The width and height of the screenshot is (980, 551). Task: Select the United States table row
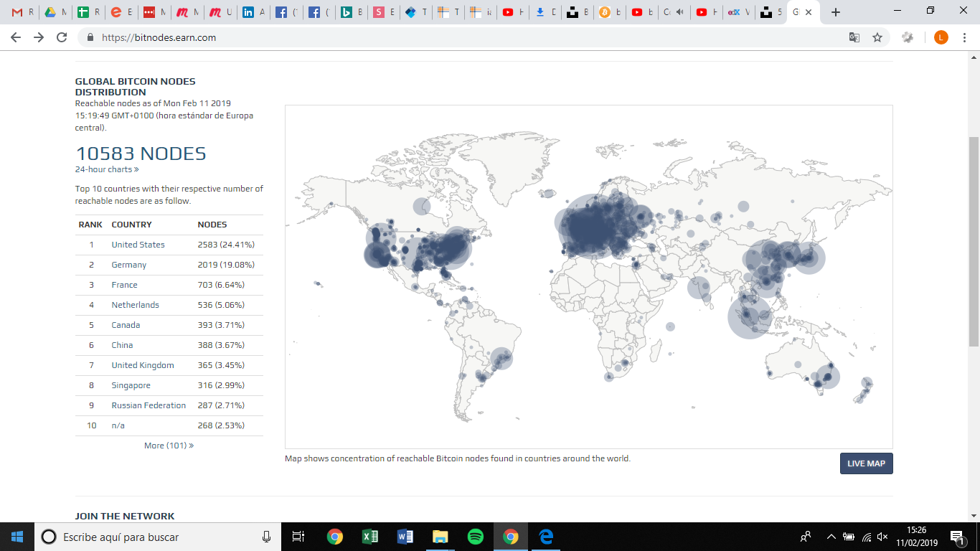[x=169, y=245]
